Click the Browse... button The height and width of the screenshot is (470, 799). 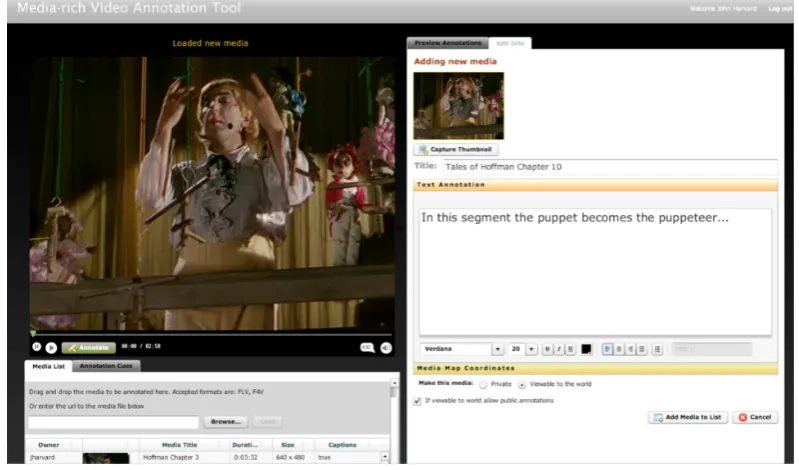click(226, 422)
